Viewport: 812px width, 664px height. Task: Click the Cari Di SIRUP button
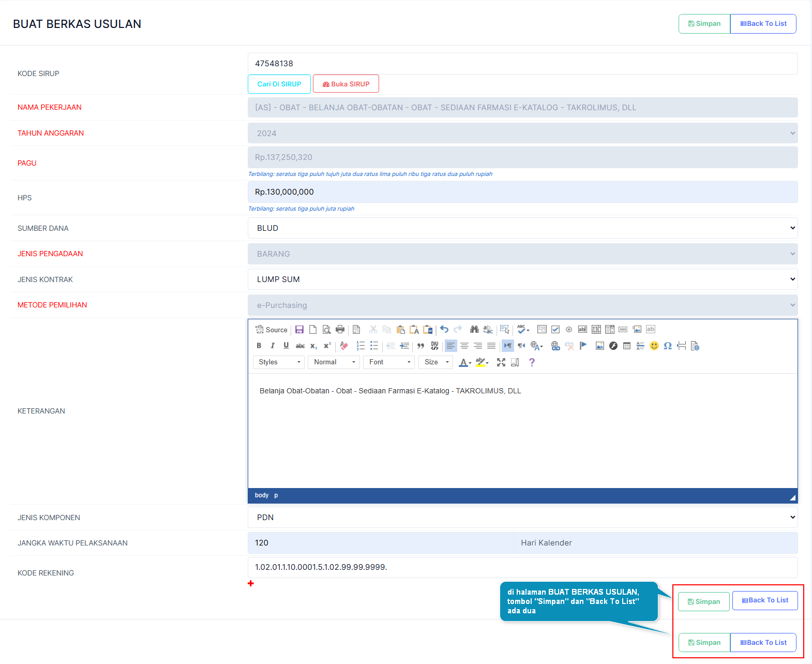click(x=279, y=84)
